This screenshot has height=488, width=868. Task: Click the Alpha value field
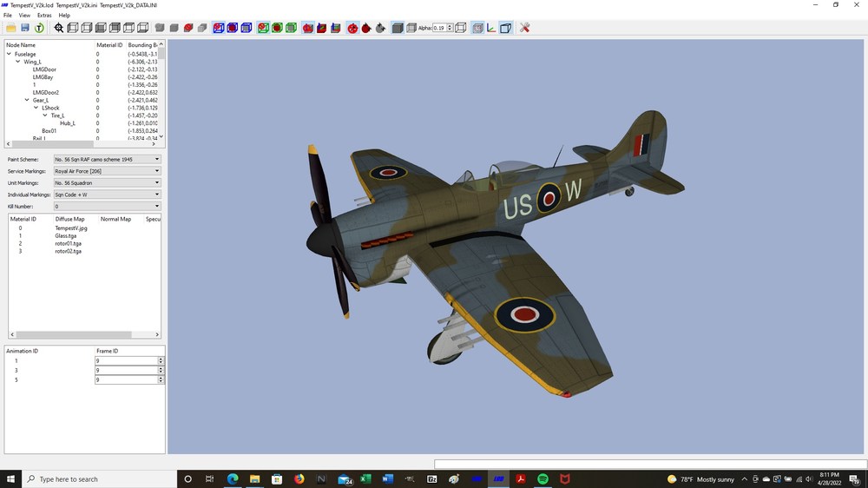pos(439,28)
